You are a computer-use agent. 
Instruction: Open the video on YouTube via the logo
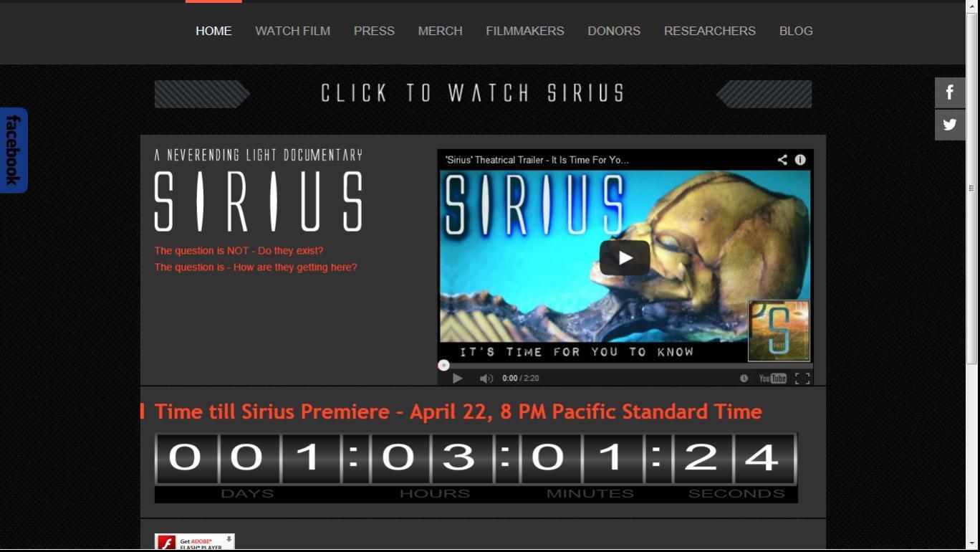coord(772,378)
